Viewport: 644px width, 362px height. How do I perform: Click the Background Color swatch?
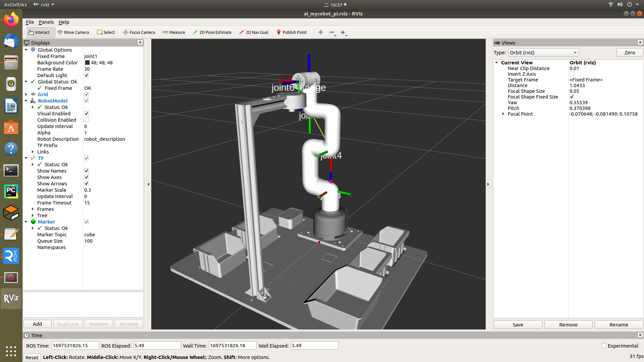click(x=88, y=63)
